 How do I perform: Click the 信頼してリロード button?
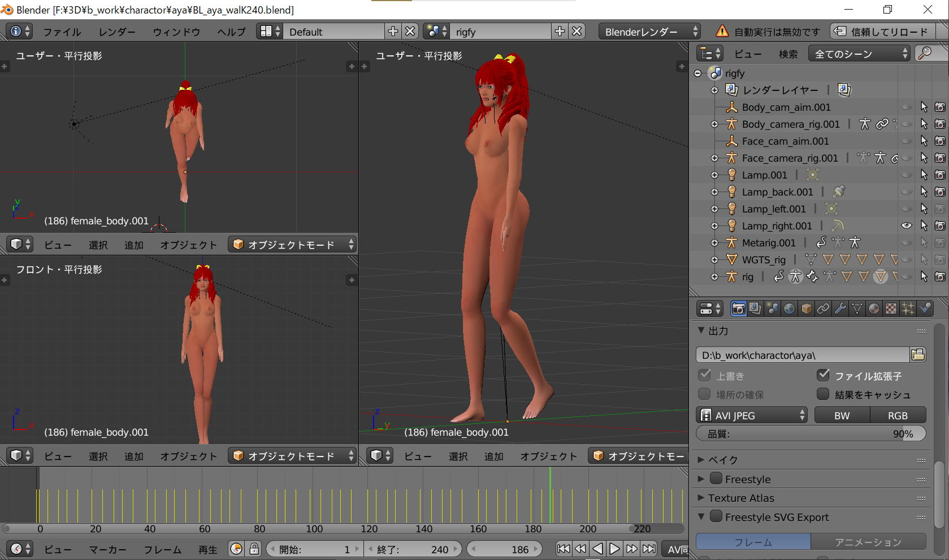(x=882, y=32)
